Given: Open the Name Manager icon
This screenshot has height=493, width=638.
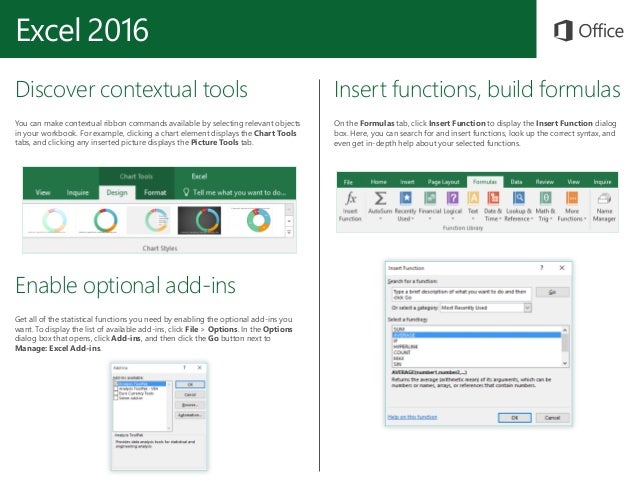Looking at the screenshot, I should click(x=604, y=199).
